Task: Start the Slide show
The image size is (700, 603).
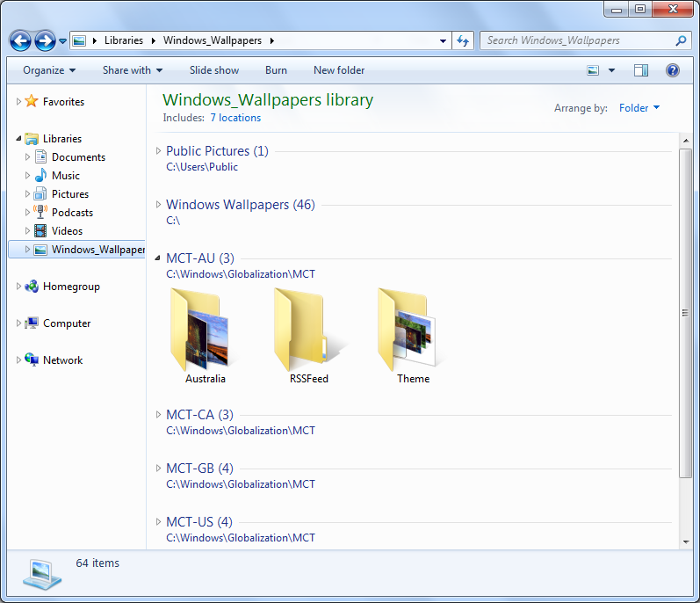Action: (214, 70)
